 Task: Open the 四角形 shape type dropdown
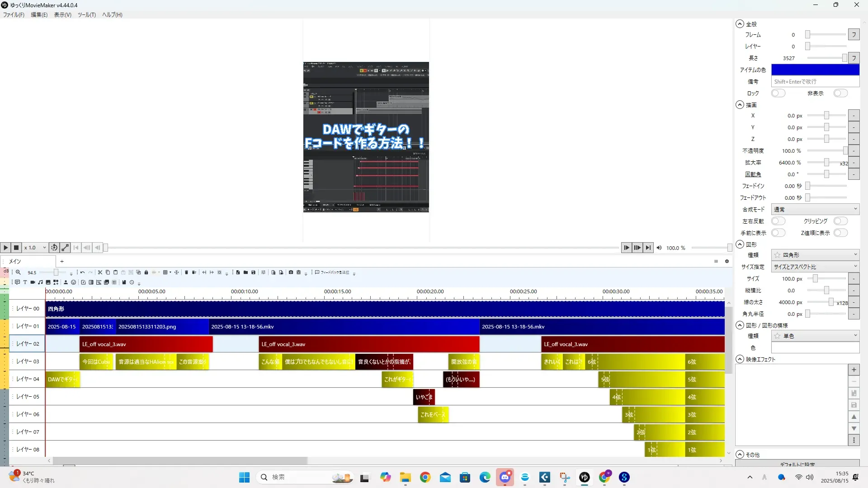tap(815, 255)
